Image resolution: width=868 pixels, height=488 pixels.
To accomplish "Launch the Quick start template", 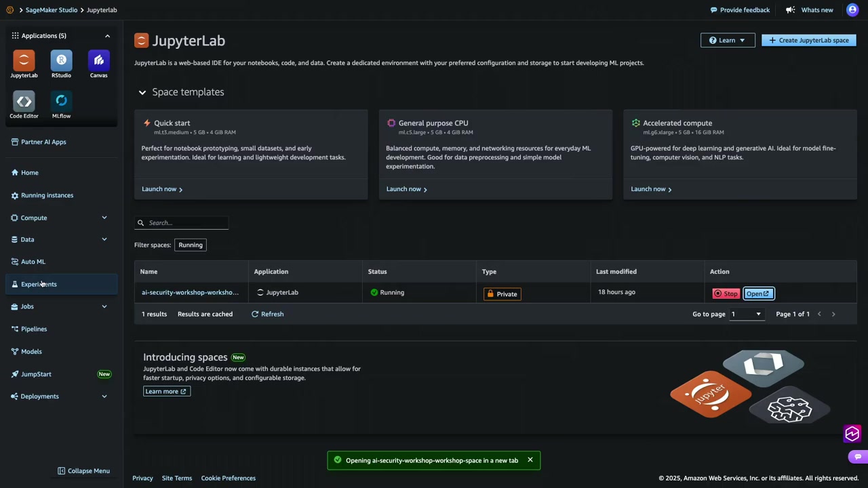I will [161, 189].
